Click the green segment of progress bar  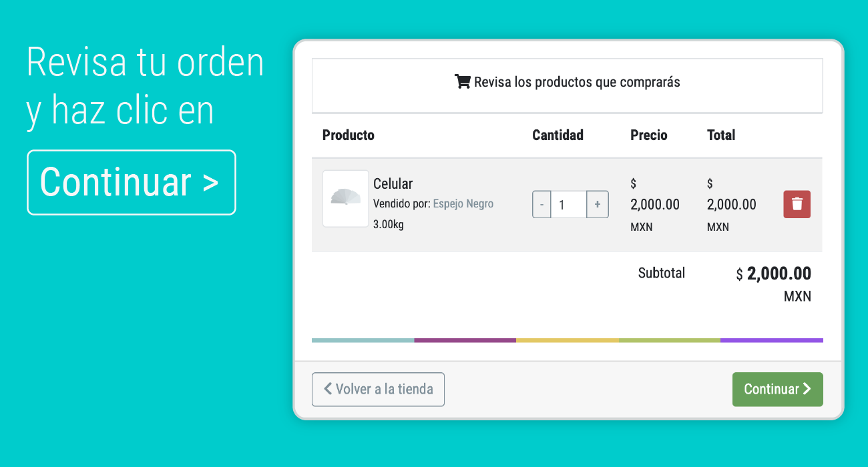(669, 340)
